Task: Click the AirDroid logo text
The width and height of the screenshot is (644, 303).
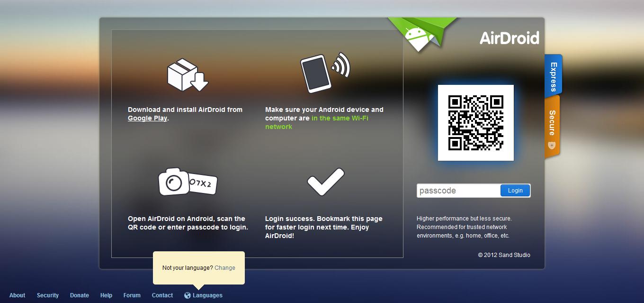Action: pyautogui.click(x=510, y=38)
